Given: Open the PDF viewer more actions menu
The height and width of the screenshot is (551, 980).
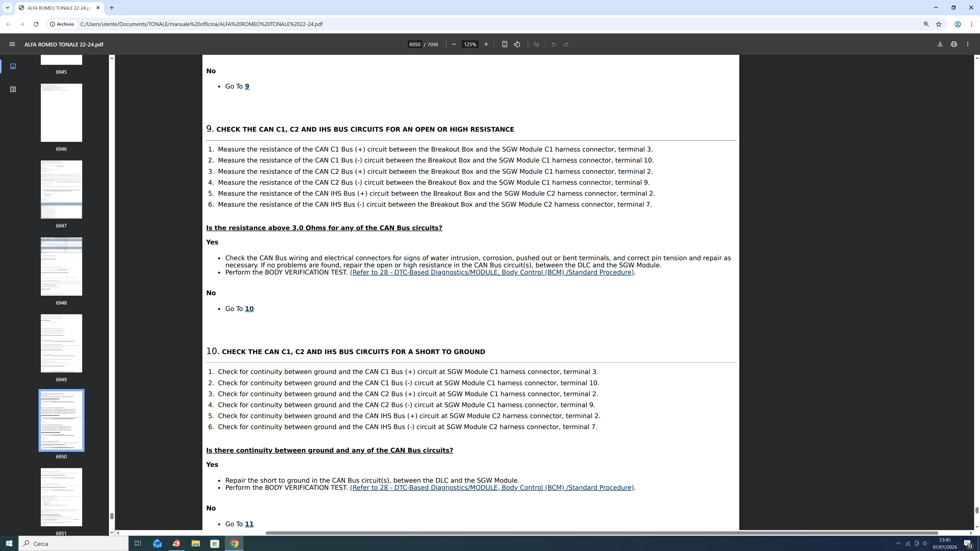Looking at the screenshot, I should 967,44.
